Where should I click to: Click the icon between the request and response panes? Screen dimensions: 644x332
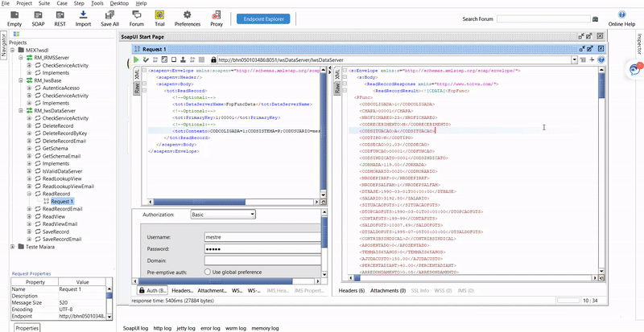coord(330,71)
